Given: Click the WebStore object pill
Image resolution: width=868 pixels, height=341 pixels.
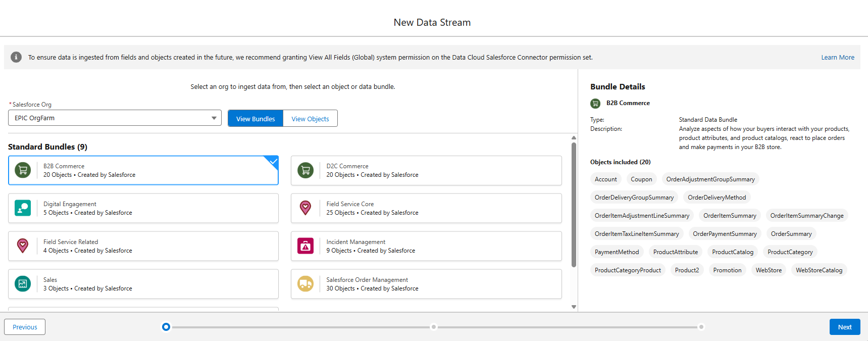Looking at the screenshot, I should [x=769, y=270].
